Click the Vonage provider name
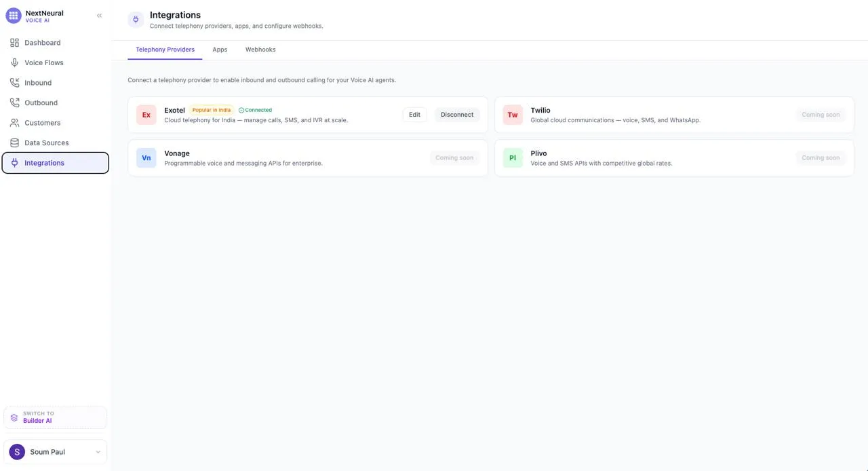This screenshot has width=868, height=471. [x=177, y=153]
